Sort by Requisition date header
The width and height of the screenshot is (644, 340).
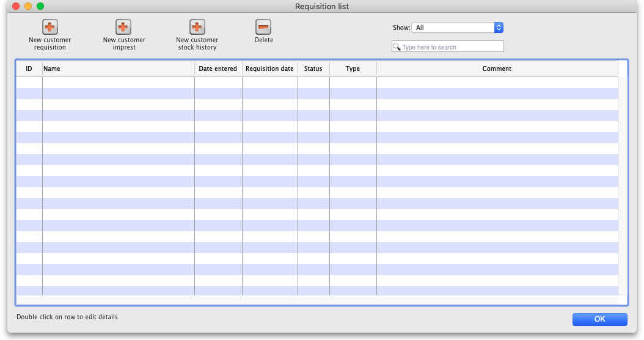(x=269, y=68)
